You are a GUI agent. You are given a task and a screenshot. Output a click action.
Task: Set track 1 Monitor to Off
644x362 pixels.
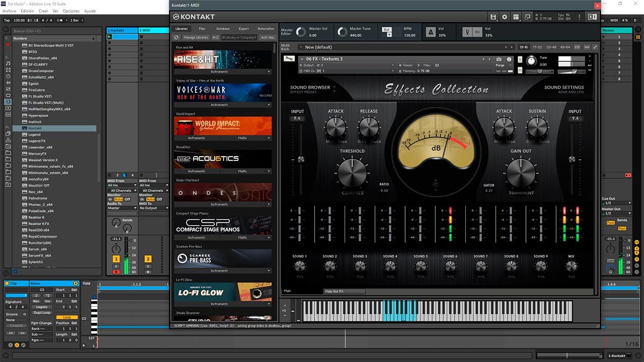(x=128, y=199)
